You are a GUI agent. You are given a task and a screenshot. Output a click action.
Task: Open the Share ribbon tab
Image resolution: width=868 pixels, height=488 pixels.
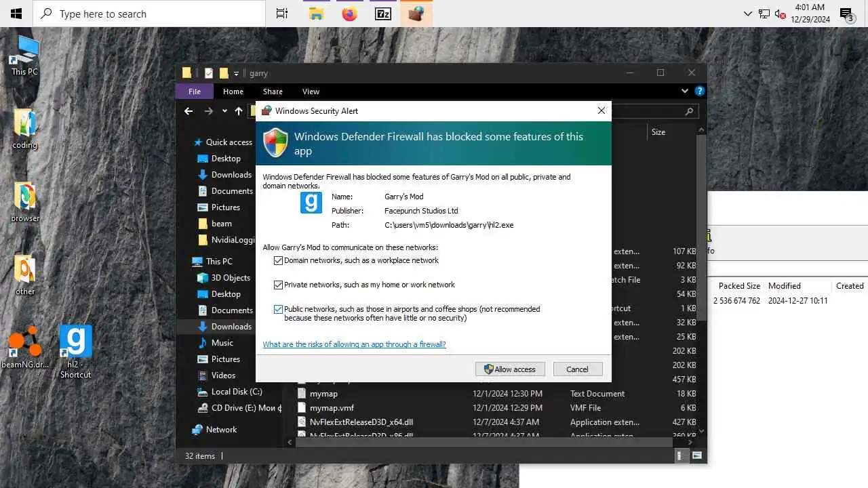point(273,91)
